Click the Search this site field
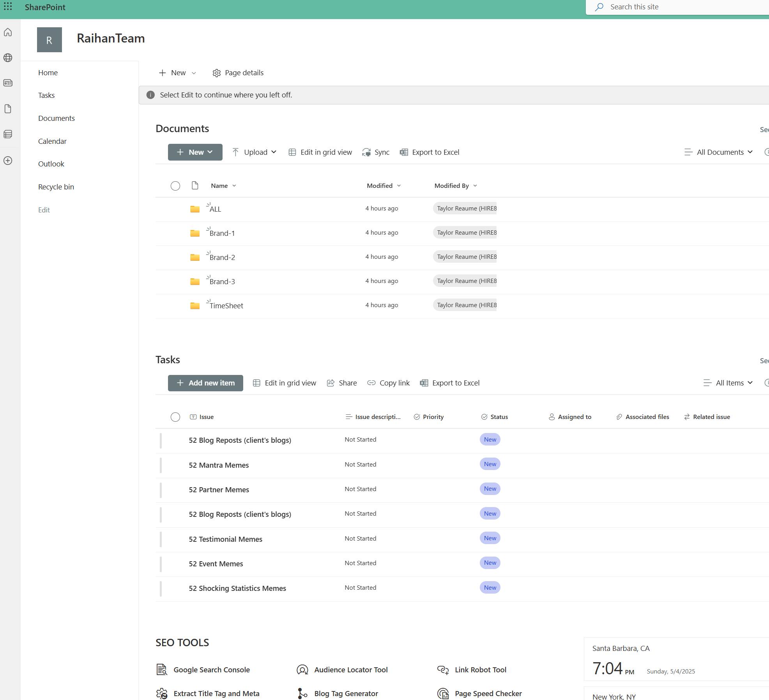The height and width of the screenshot is (700, 769). click(677, 7)
